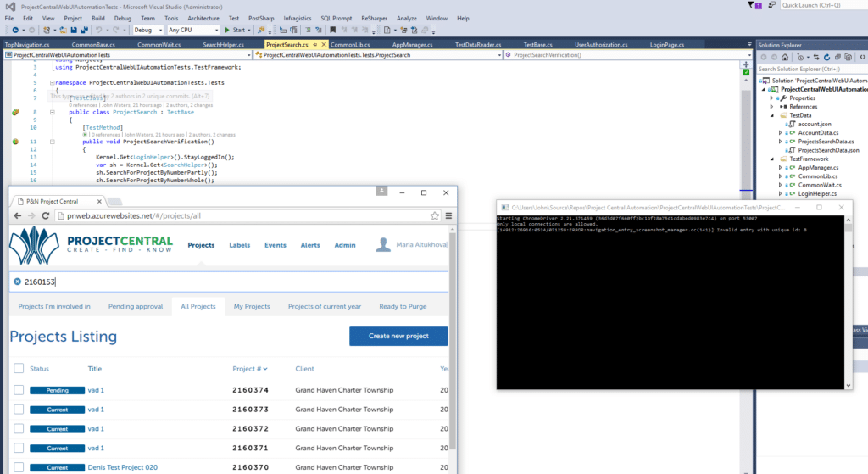The height and width of the screenshot is (474, 868).
Task: Click Pending Changes Filter clock icon
Action: click(x=801, y=57)
